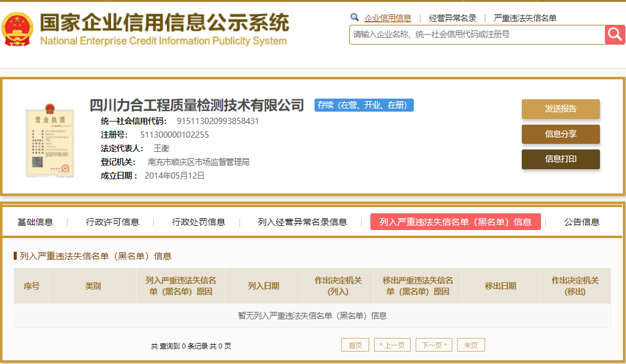Jump to 末页 in pagination
Viewport: 626px width, 364px height.
(471, 345)
